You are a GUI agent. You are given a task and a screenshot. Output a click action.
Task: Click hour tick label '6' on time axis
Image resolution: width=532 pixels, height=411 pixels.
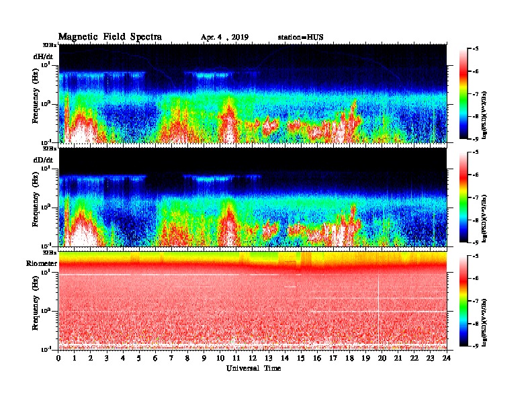pos(156,359)
